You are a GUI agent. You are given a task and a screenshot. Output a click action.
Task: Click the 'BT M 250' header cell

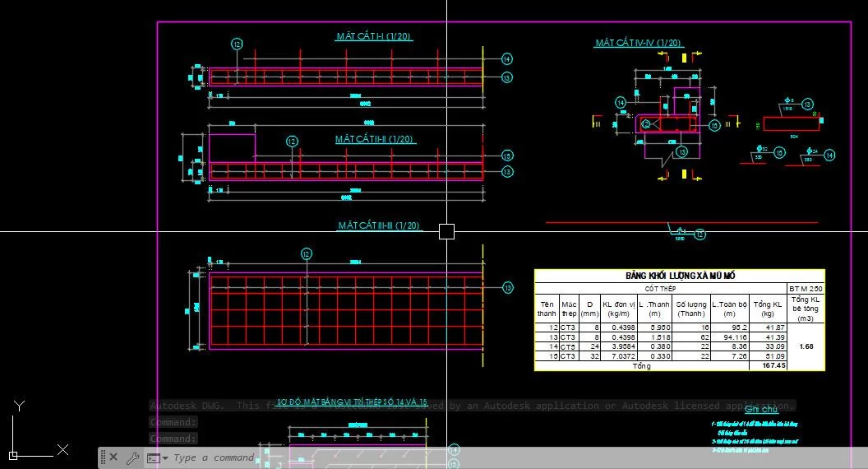click(x=806, y=288)
